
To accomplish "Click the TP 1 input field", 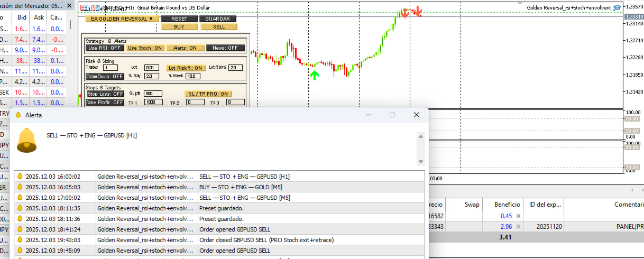I will click(x=153, y=103).
